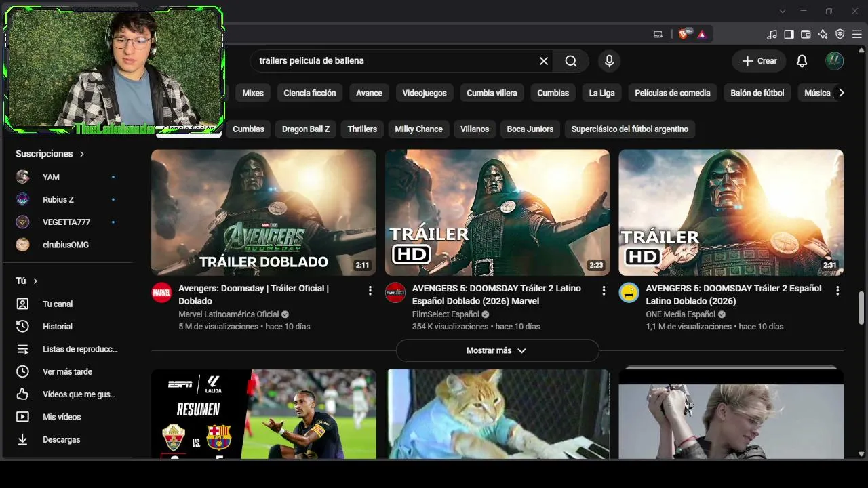This screenshot has width=868, height=488.
Task: Open Marvel Latinoamérica channel avatar
Action: coord(161,292)
